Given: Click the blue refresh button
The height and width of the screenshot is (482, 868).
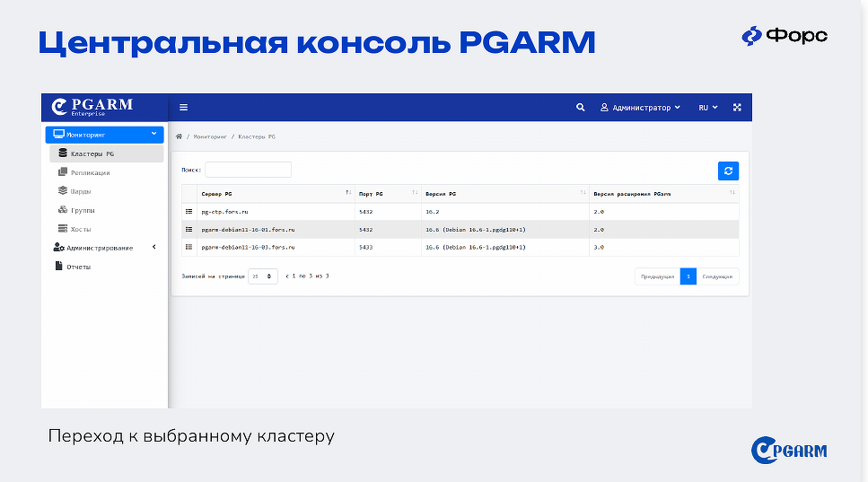Looking at the screenshot, I should click(728, 171).
